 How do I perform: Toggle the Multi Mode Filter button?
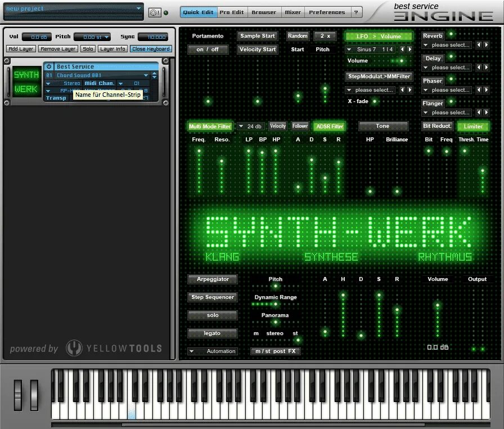pos(210,126)
